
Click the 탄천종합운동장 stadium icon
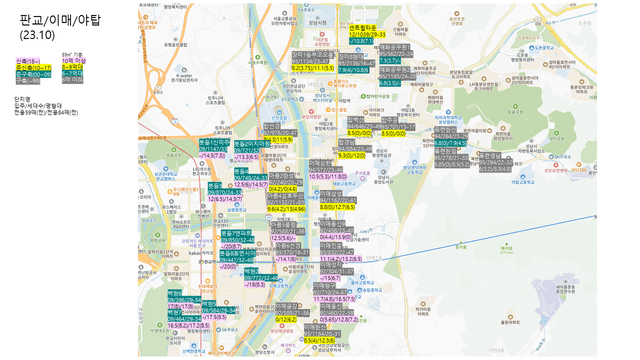pyautogui.click(x=279, y=112)
